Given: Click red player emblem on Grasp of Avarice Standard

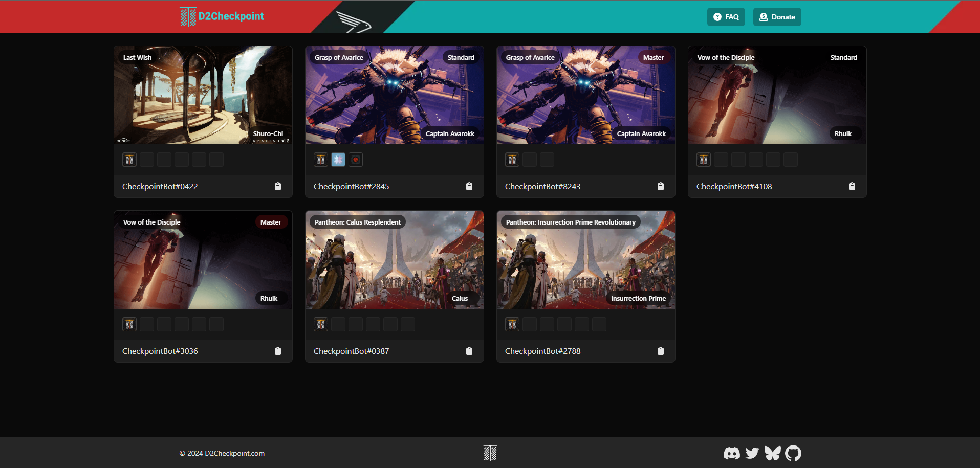Looking at the screenshot, I should 356,160.
